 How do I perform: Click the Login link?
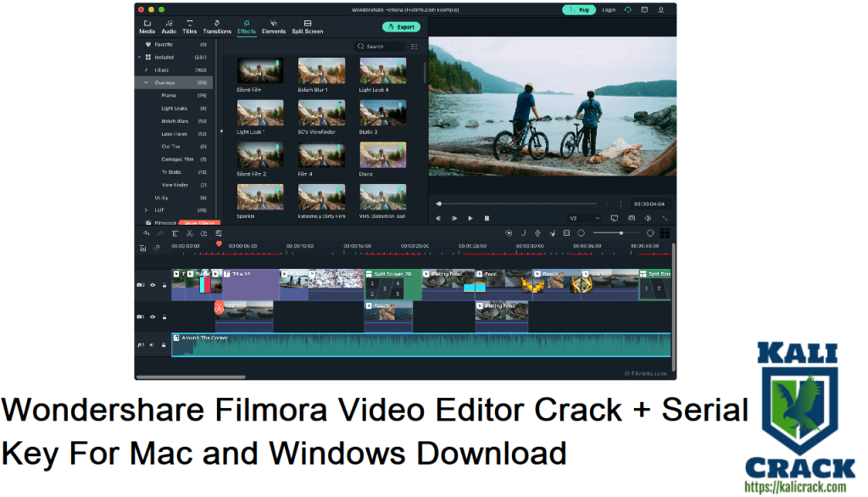609,10
